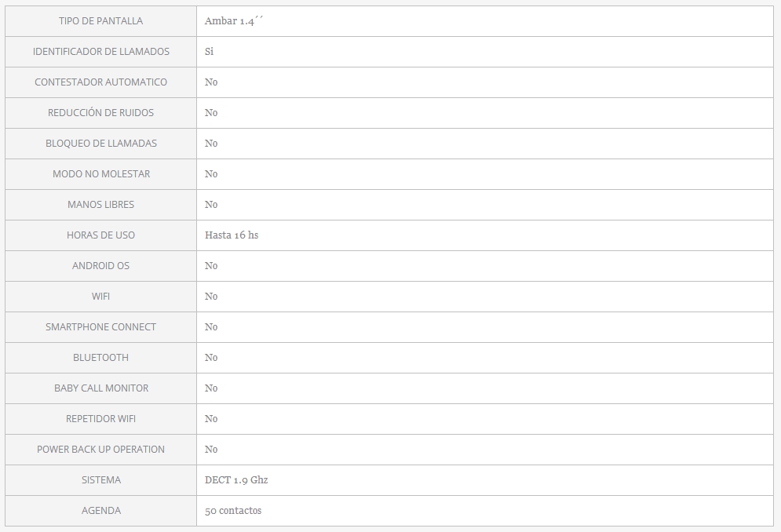Click the IDENTIFICADOR DE LLAMADOS label
The height and width of the screenshot is (532, 781).
click(100, 52)
